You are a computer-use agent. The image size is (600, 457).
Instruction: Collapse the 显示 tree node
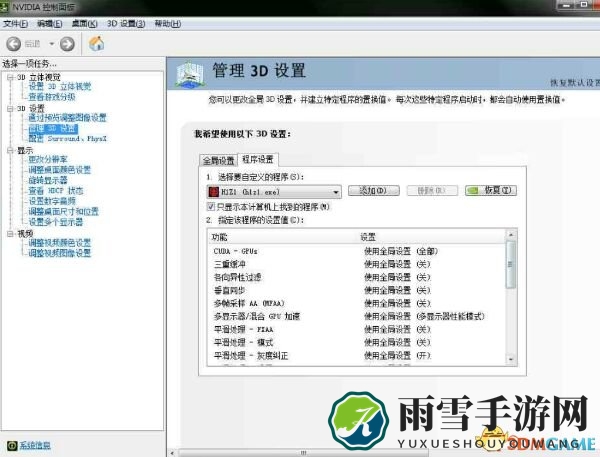pyautogui.click(x=10, y=150)
